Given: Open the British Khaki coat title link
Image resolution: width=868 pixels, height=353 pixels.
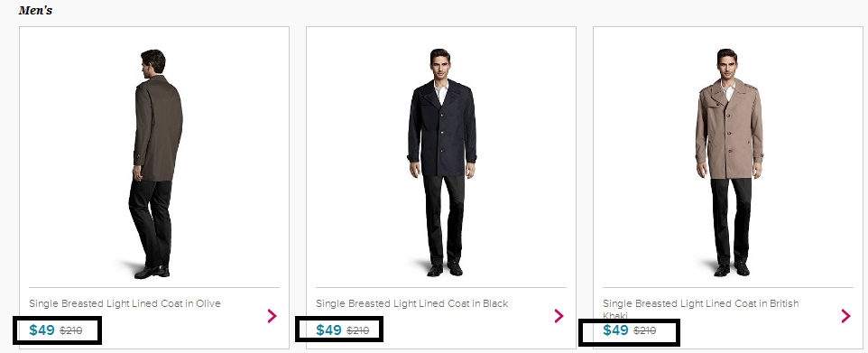Looking at the screenshot, I should tap(701, 309).
